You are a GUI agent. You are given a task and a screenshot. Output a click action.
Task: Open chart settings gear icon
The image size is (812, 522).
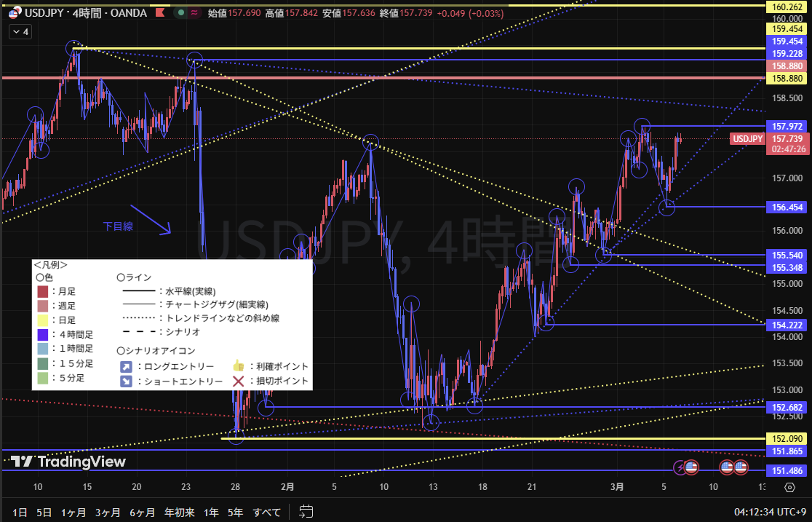789,487
